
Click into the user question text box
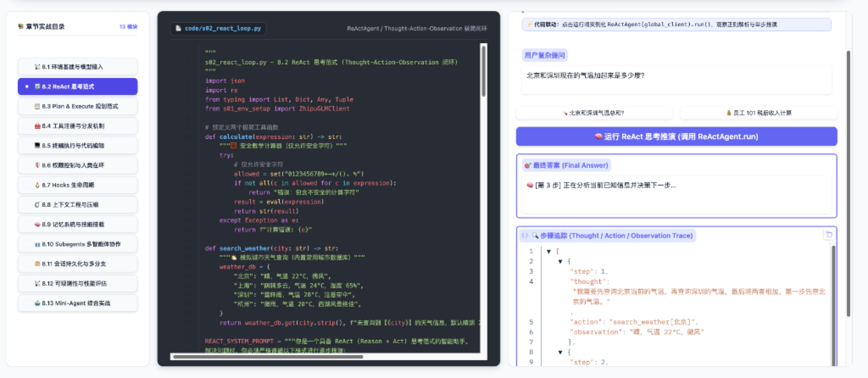pyautogui.click(x=676, y=80)
